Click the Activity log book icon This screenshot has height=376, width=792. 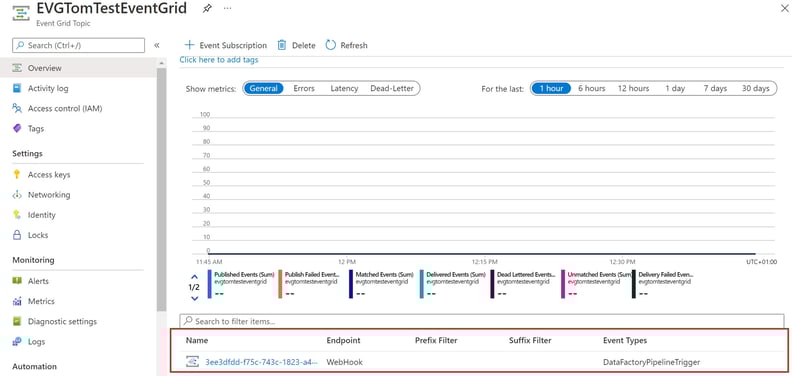(x=17, y=88)
